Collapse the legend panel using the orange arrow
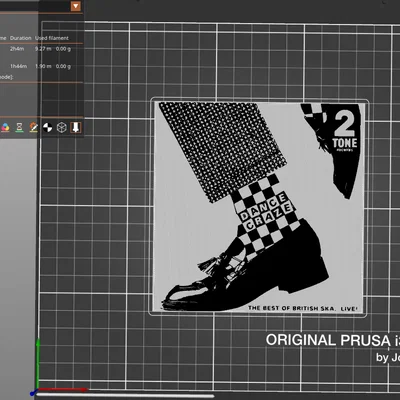This screenshot has width=400, height=400. [76, 6]
